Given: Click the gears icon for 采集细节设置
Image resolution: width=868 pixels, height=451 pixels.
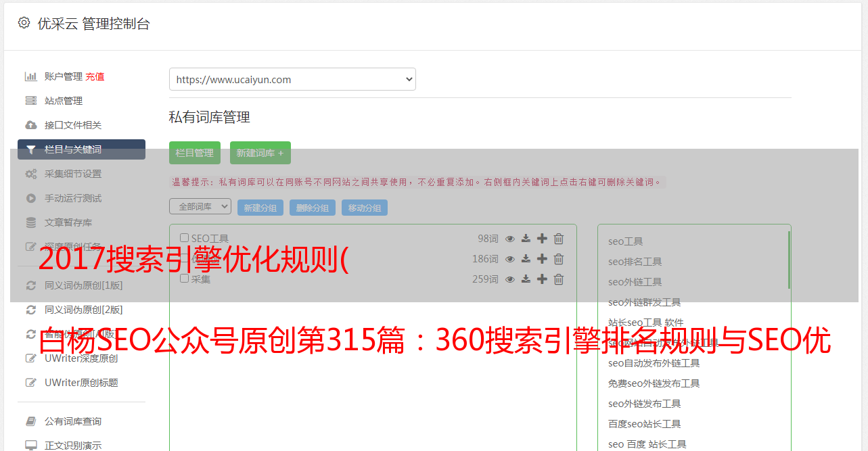Looking at the screenshot, I should pos(30,174).
